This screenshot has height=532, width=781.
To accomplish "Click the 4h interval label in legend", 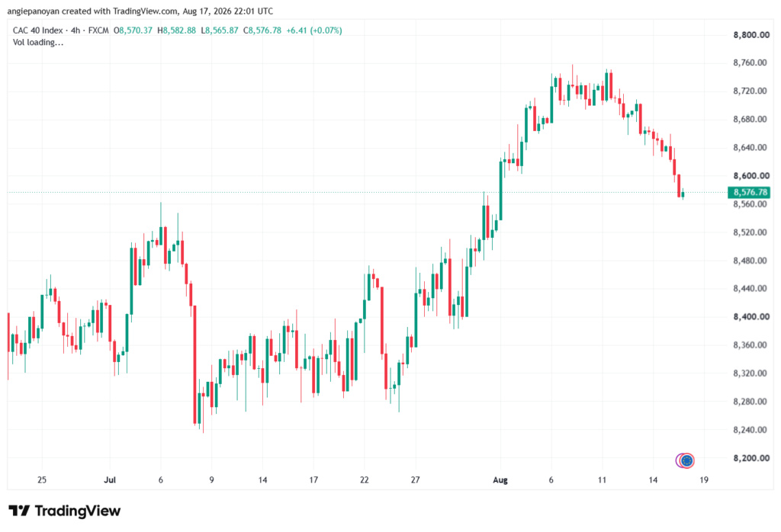I will [x=76, y=30].
